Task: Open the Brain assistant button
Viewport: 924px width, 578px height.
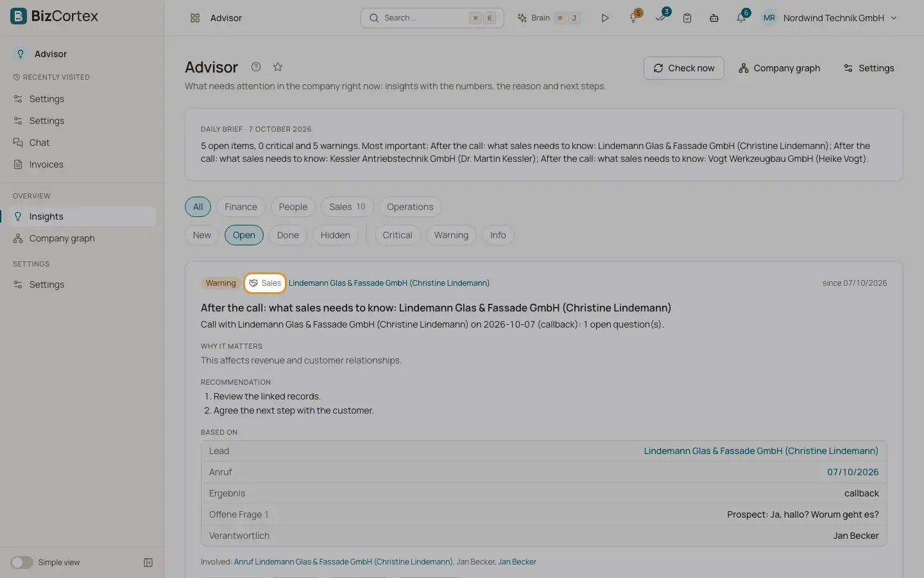Action: coord(549,18)
